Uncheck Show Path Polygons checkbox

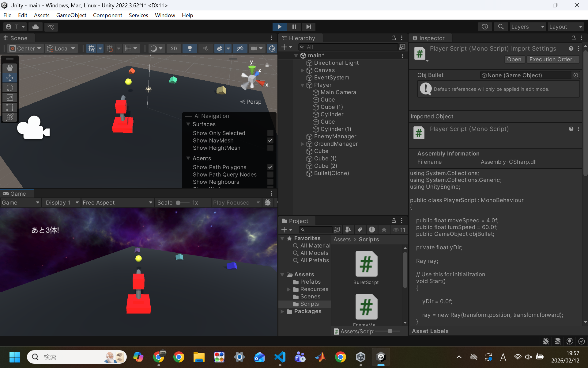point(270,167)
